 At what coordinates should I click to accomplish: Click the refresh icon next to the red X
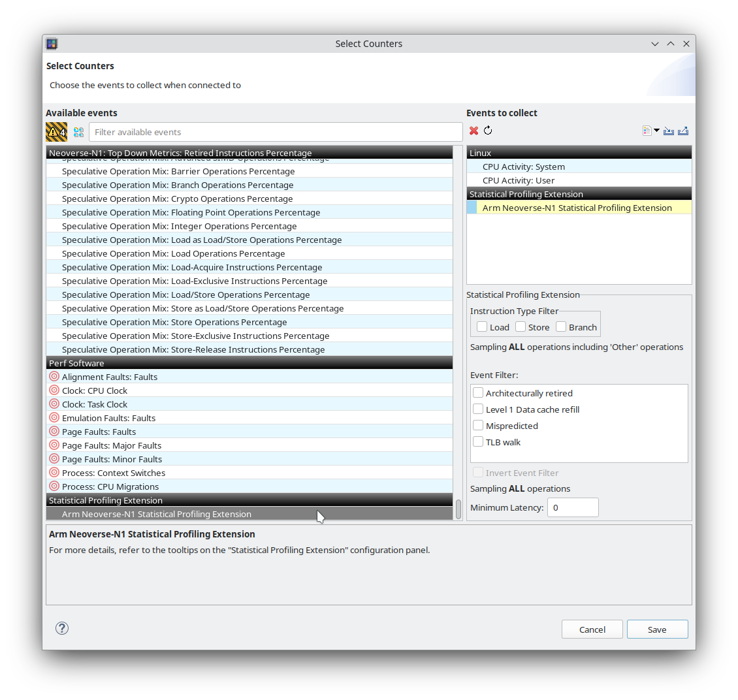tap(487, 130)
